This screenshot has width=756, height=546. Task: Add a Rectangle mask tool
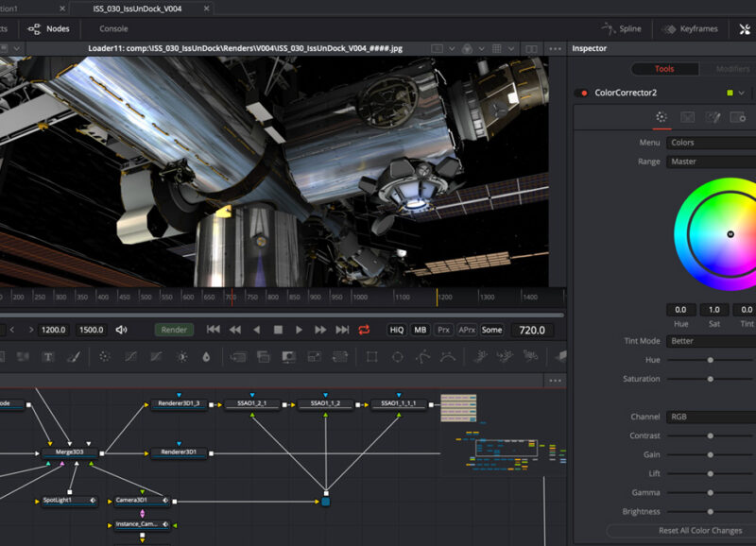point(371,357)
